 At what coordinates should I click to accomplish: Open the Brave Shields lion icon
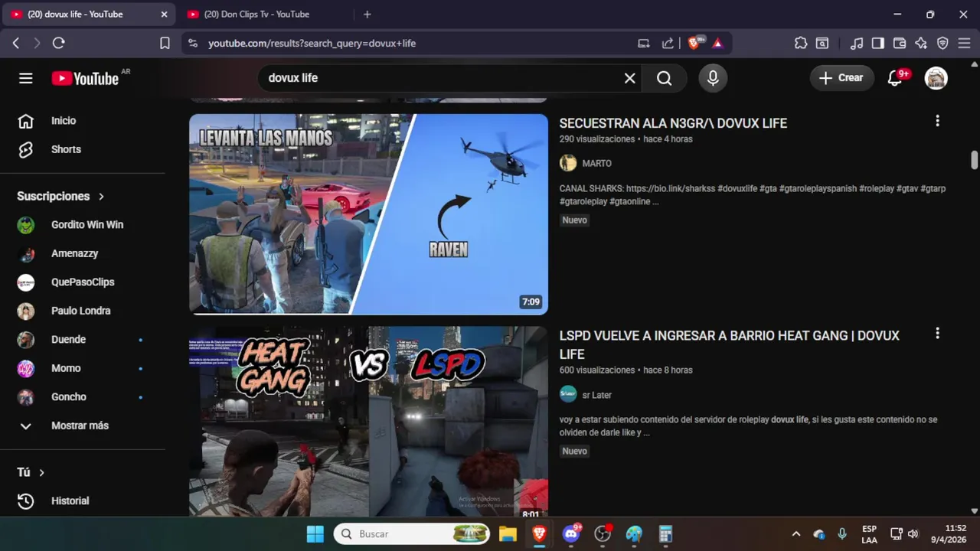[694, 44]
